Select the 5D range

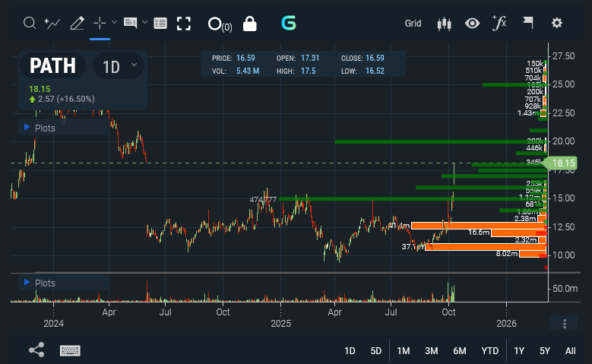(x=375, y=351)
